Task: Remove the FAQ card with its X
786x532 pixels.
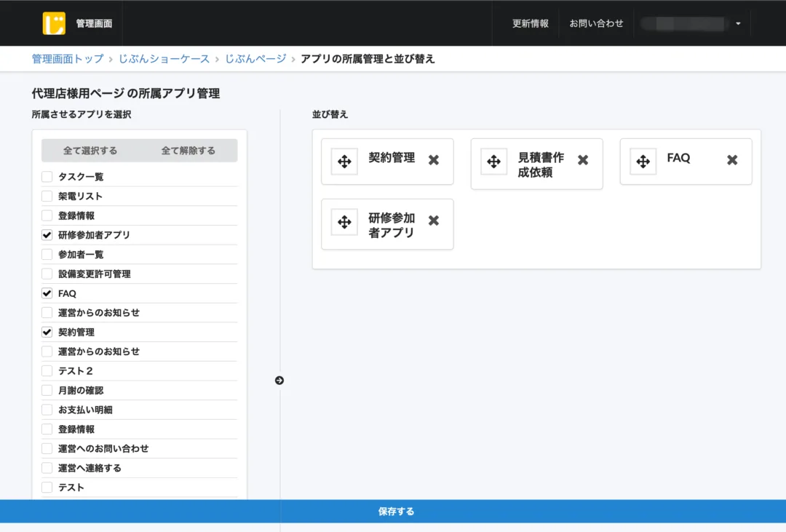Action: click(732, 160)
